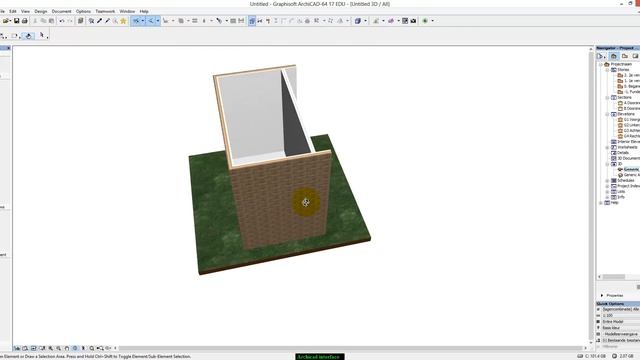Viewport: 640px width, 360px height.
Task: Select the arrow pointer tool in toolbox row
Action: click(42, 36)
